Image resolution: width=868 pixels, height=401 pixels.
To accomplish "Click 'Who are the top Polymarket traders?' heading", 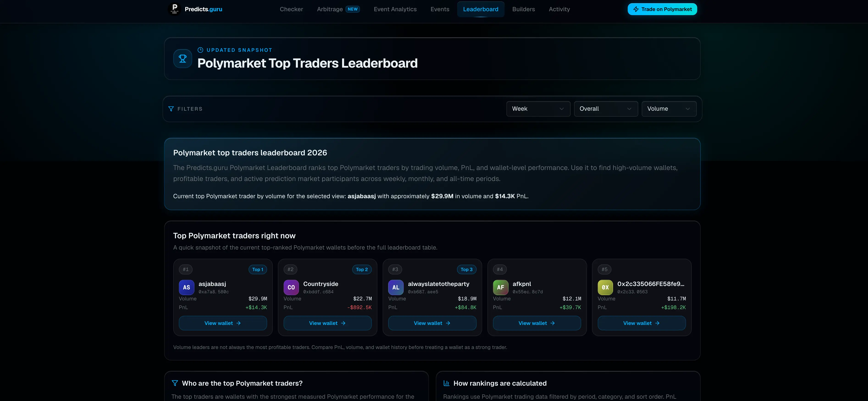I will click(x=242, y=383).
